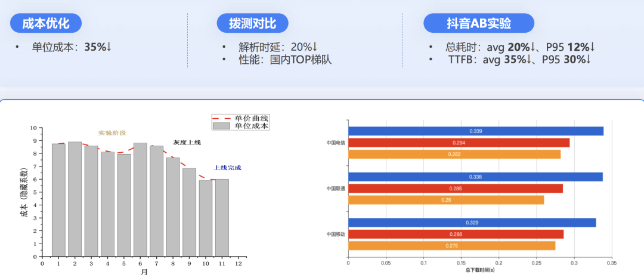Screen dimensions: 644x277
Task: Click the gray bar for month 2
Action: point(75,199)
